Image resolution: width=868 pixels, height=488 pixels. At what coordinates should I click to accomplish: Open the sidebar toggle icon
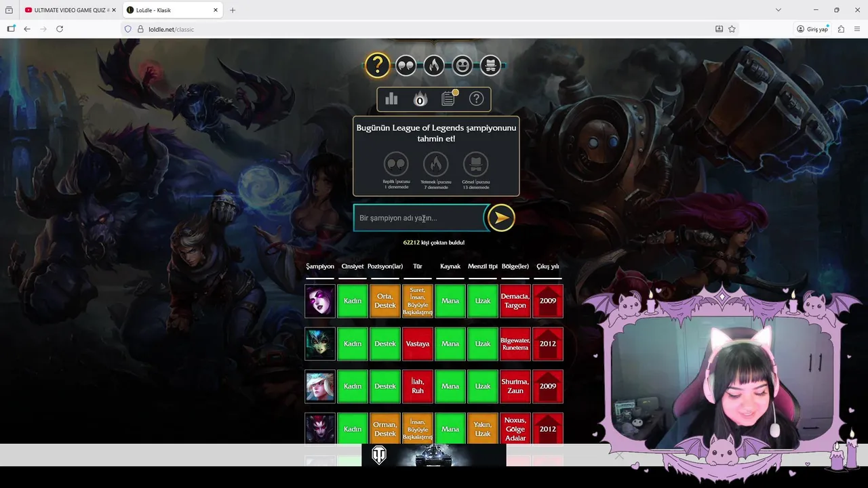tap(11, 29)
